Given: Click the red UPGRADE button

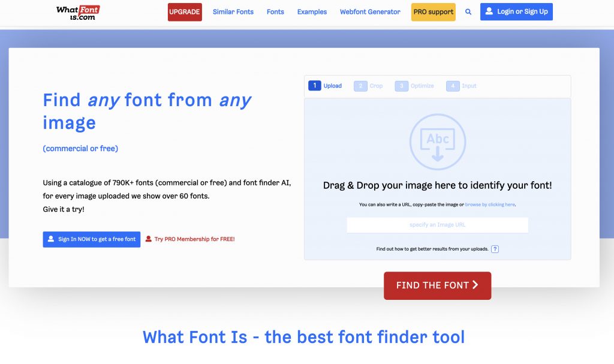Looking at the screenshot, I should (185, 11).
